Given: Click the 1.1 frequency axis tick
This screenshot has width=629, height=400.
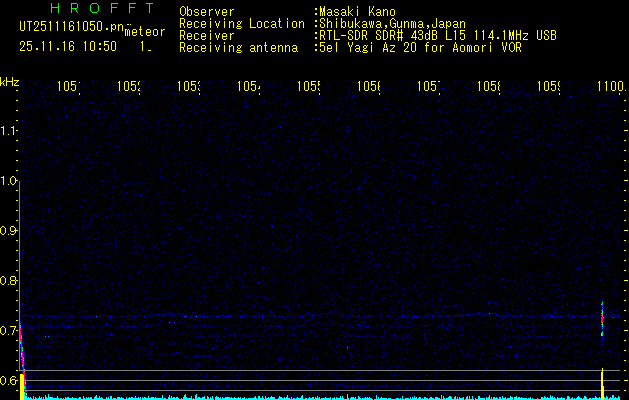Looking at the screenshot, I should (x=10, y=130).
